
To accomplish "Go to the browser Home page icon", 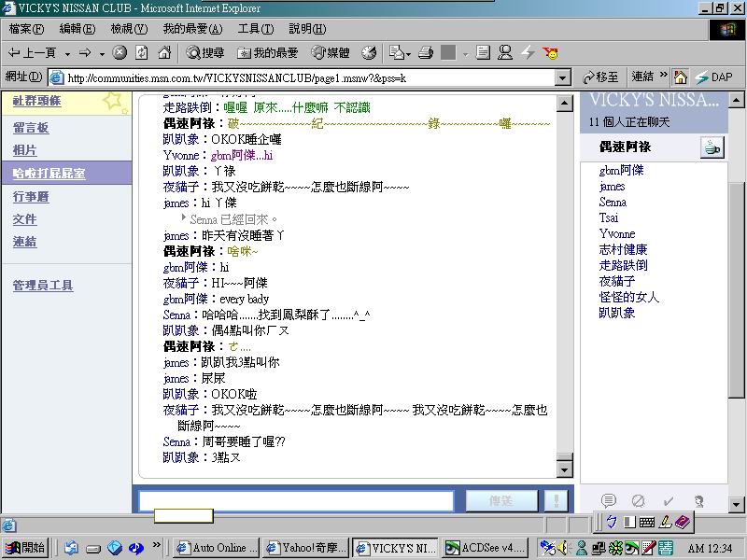I will (x=164, y=53).
